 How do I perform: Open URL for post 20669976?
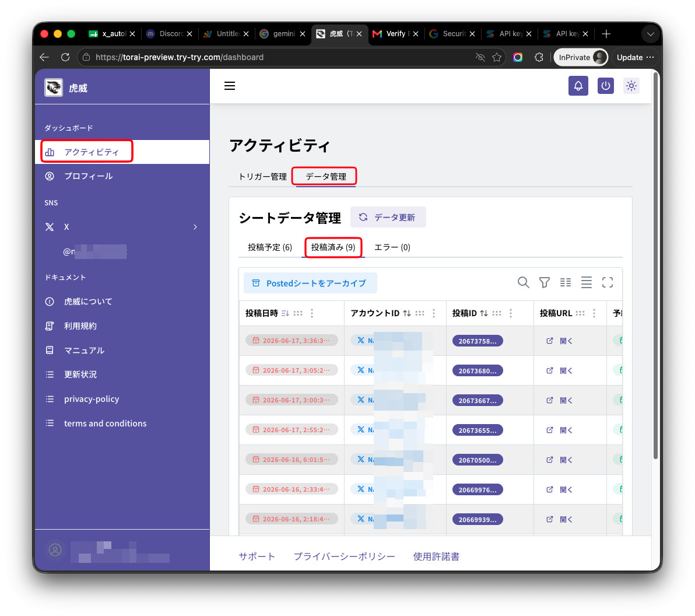(x=559, y=489)
